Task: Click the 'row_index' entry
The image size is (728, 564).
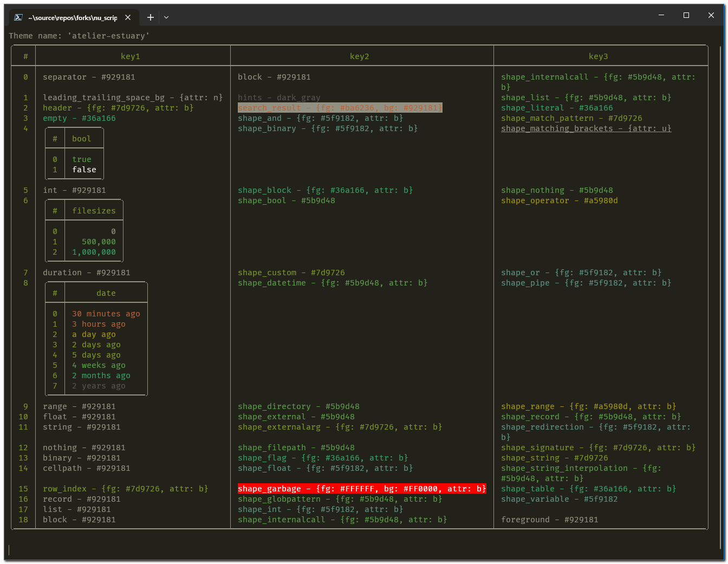Action: coord(126,489)
